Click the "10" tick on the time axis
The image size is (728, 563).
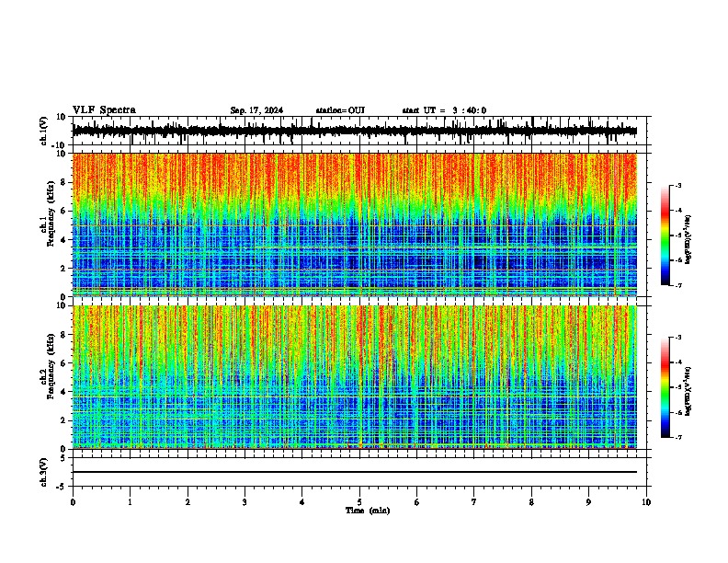tap(646, 502)
